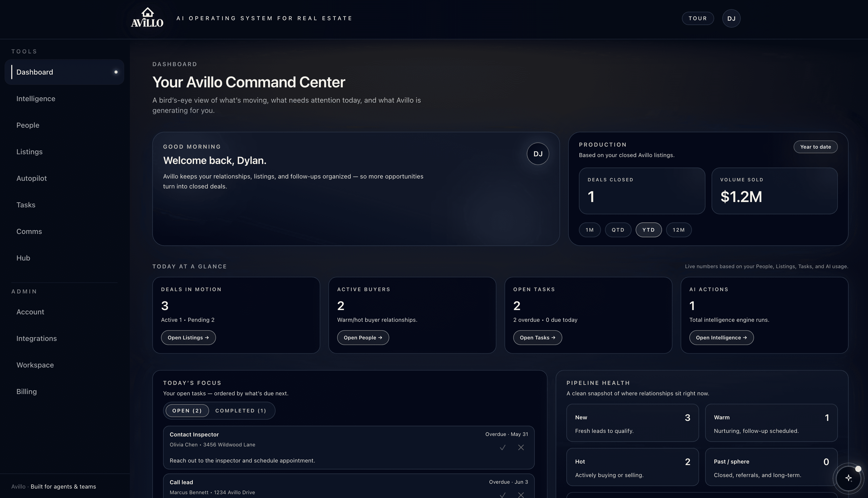Open the Hot pipeline card

coord(632,467)
